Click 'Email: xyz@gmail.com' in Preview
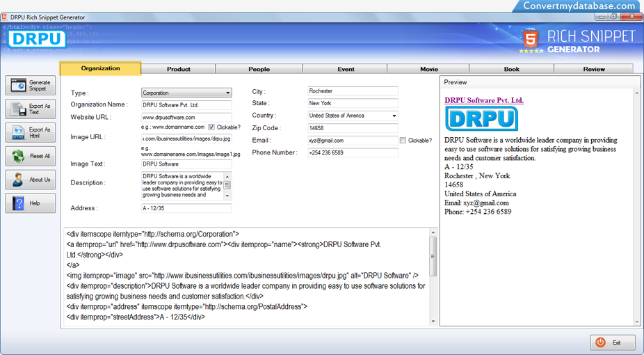644x355 pixels. [476, 203]
